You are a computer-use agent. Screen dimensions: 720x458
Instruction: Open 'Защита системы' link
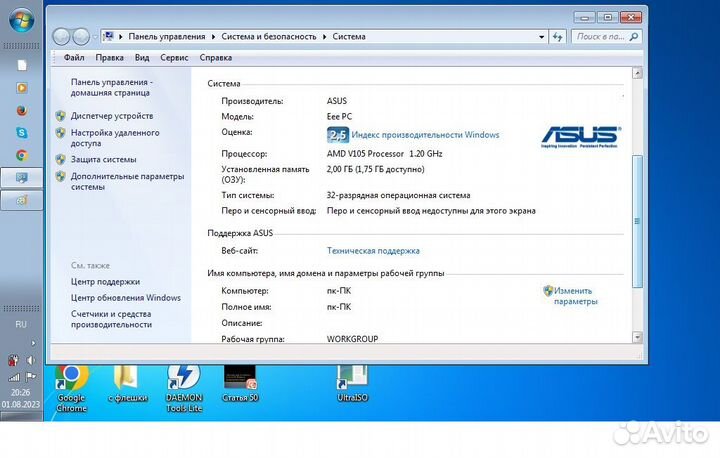point(103,160)
